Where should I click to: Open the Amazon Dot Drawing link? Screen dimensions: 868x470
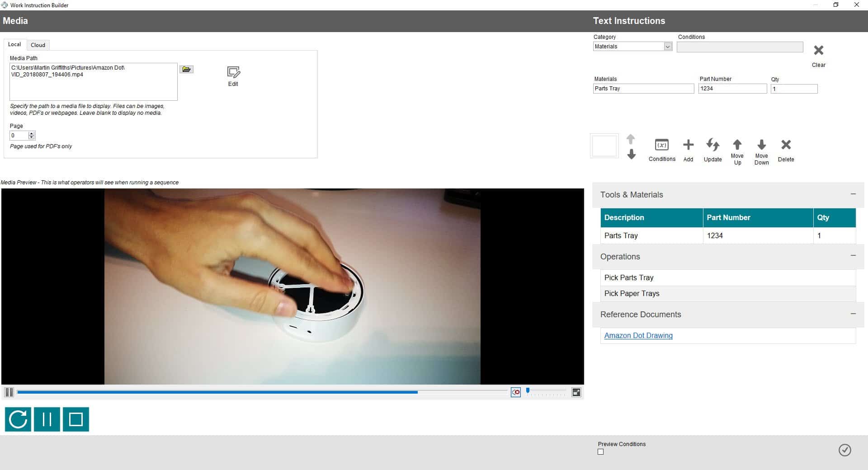pos(638,335)
